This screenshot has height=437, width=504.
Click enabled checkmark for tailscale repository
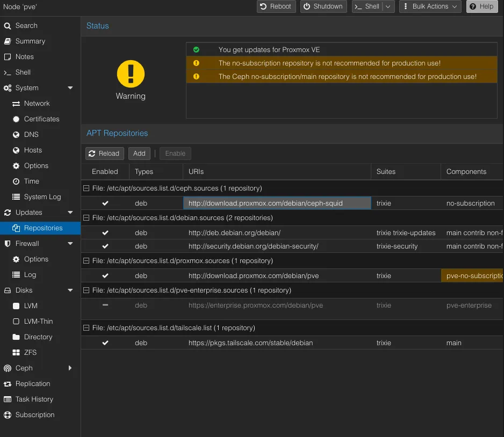pyautogui.click(x=105, y=343)
